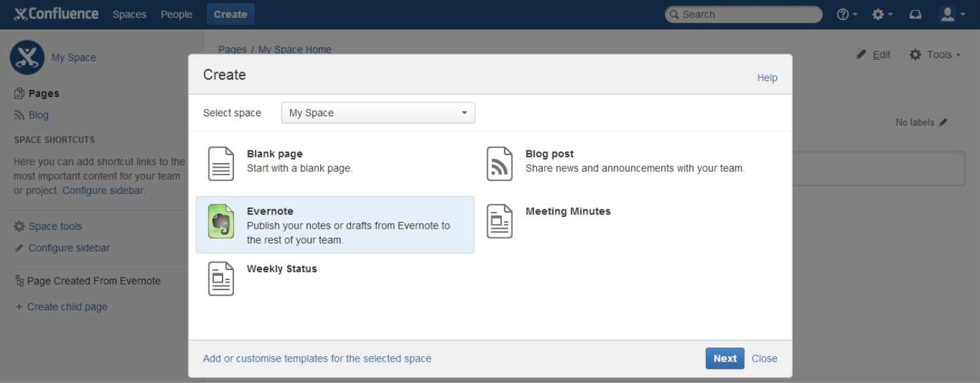Click the Next button
Viewport: 980px width, 383px height.
pyautogui.click(x=725, y=358)
